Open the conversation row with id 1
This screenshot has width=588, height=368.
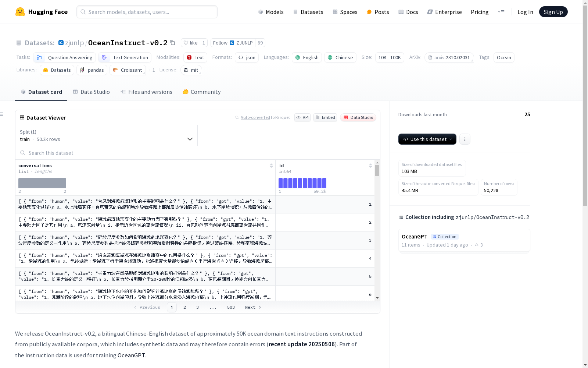(x=195, y=204)
